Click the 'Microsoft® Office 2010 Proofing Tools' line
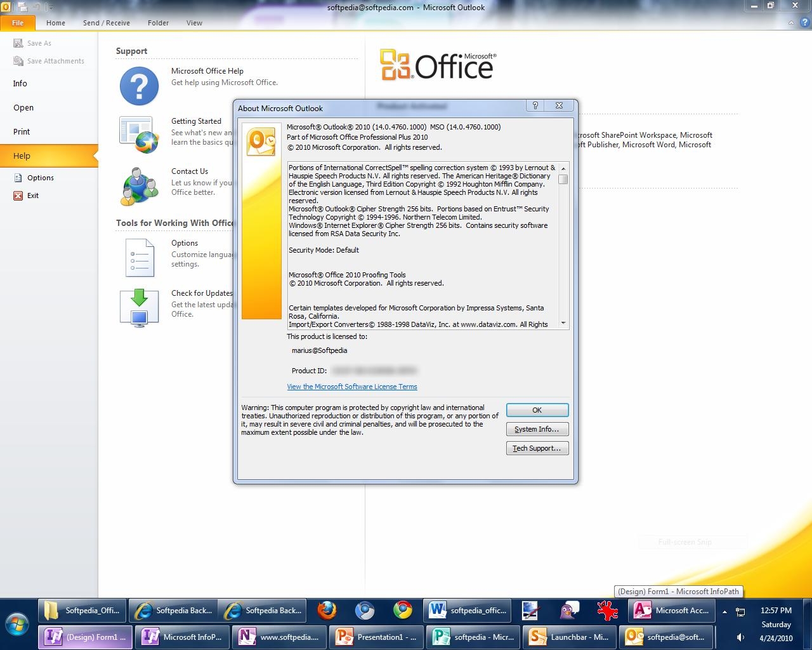This screenshot has width=812, height=650. click(x=347, y=275)
